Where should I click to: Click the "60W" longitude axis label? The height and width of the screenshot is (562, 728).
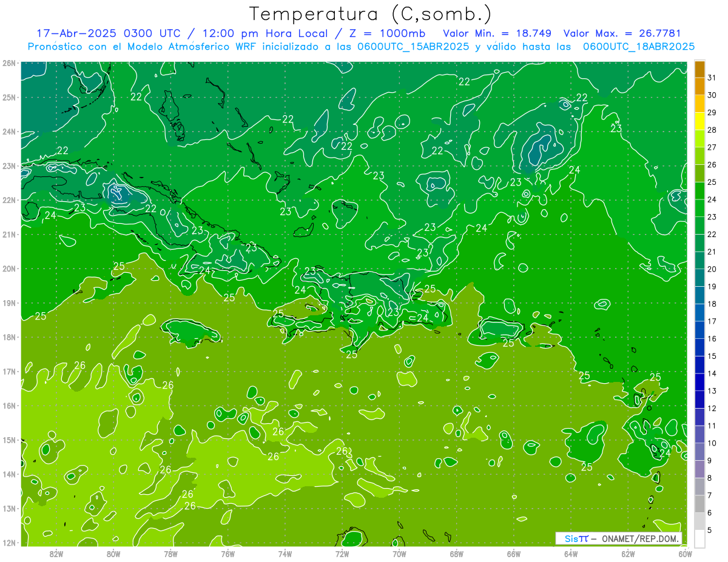[686, 554]
